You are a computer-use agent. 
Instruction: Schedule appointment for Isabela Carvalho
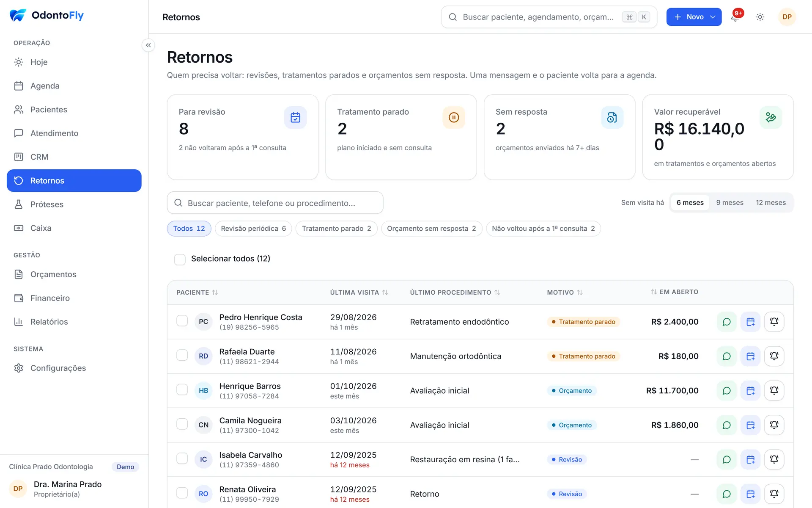[750, 459]
